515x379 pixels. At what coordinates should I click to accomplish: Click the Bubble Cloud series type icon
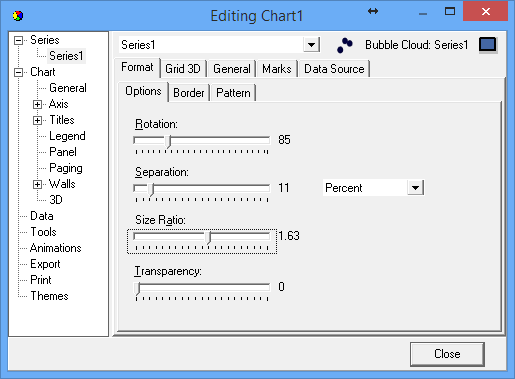(345, 45)
